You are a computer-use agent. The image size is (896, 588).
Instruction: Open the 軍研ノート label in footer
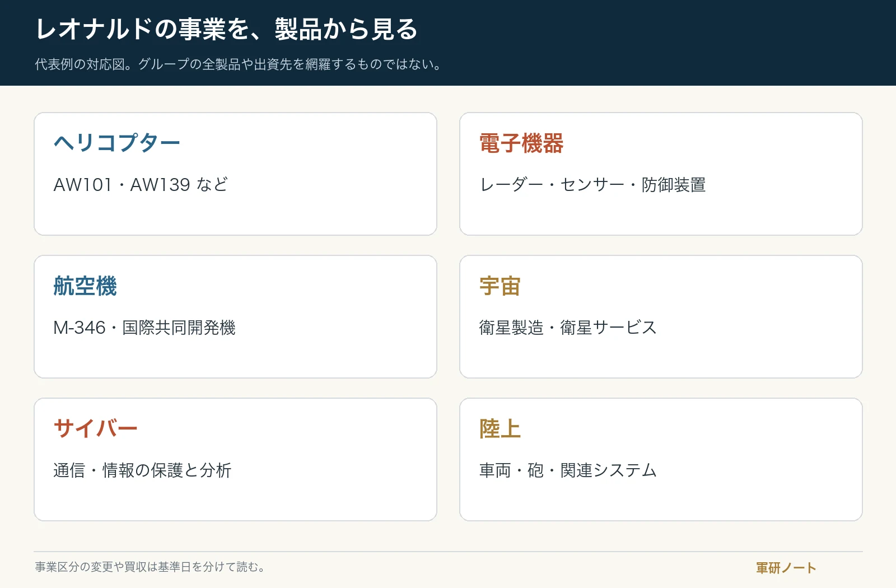(786, 568)
